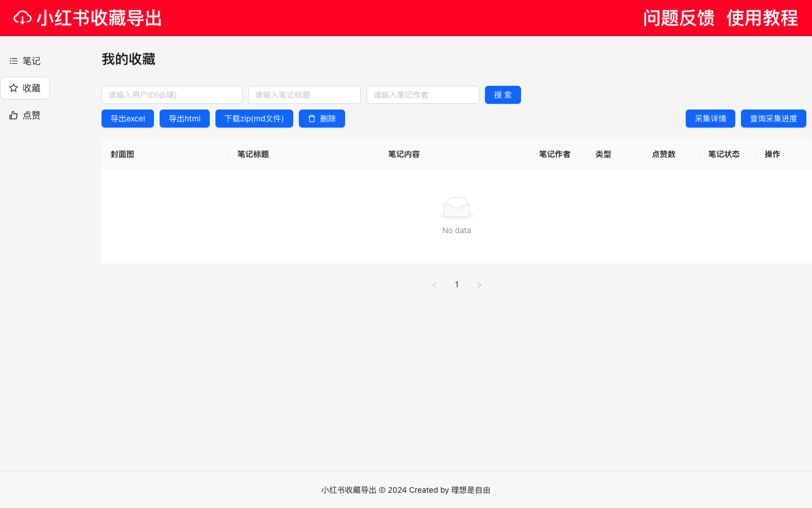
Task: Open the 问题反馈 menu item
Action: coord(678,18)
